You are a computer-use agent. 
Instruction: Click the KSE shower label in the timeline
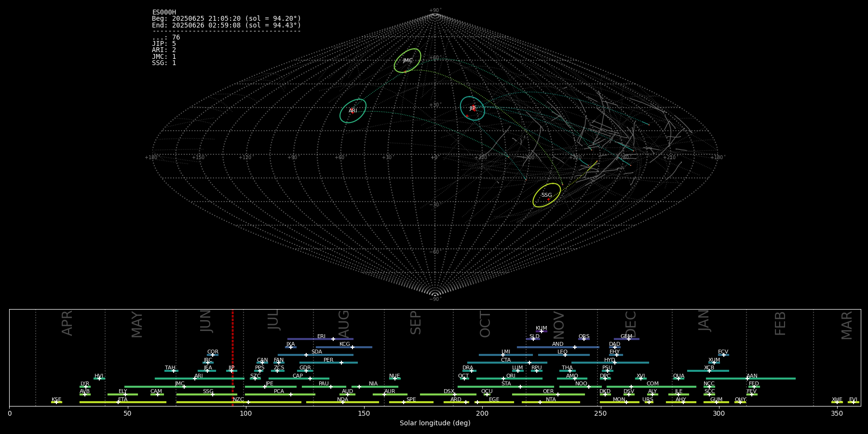pos(56,400)
